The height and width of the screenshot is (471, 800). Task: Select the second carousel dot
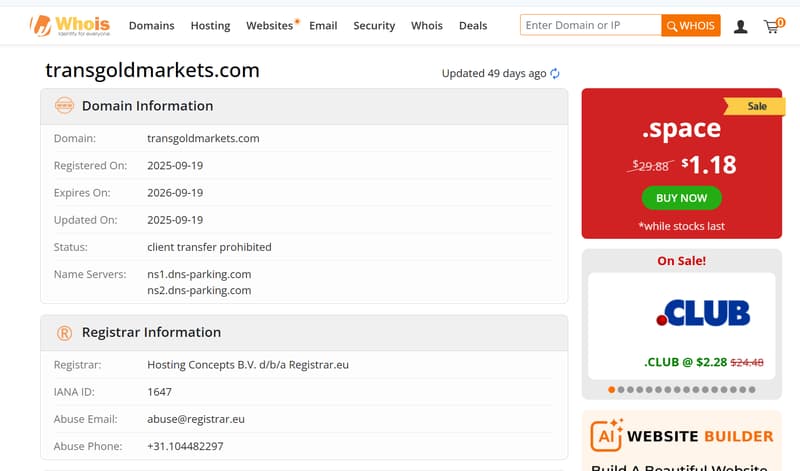[x=621, y=390]
